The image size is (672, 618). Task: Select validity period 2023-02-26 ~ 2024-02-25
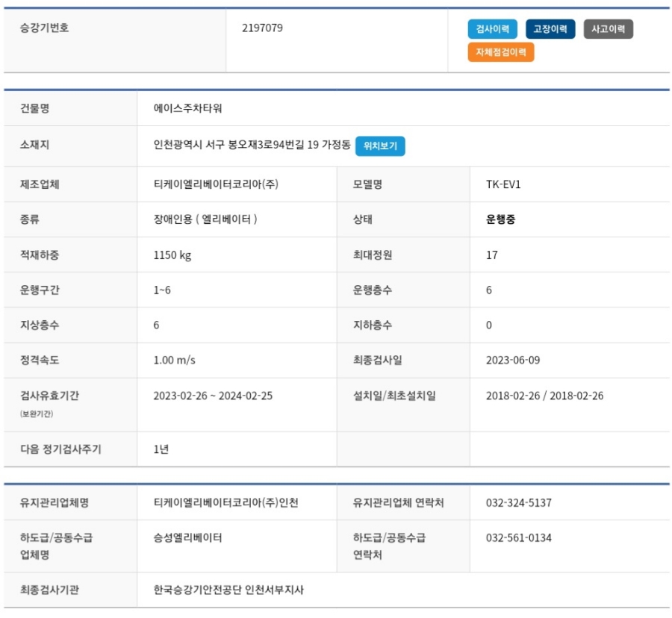tap(213, 396)
